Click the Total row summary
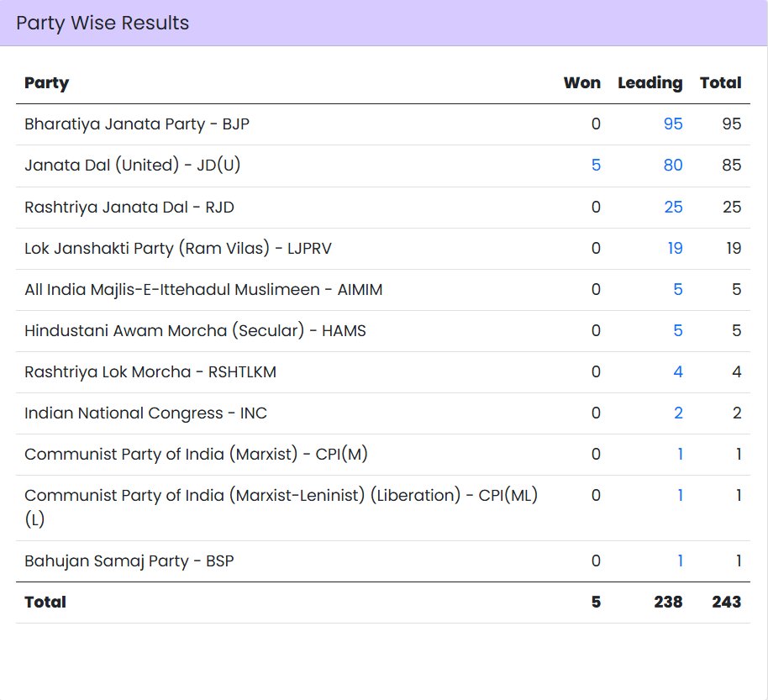The image size is (768, 700). point(45,602)
